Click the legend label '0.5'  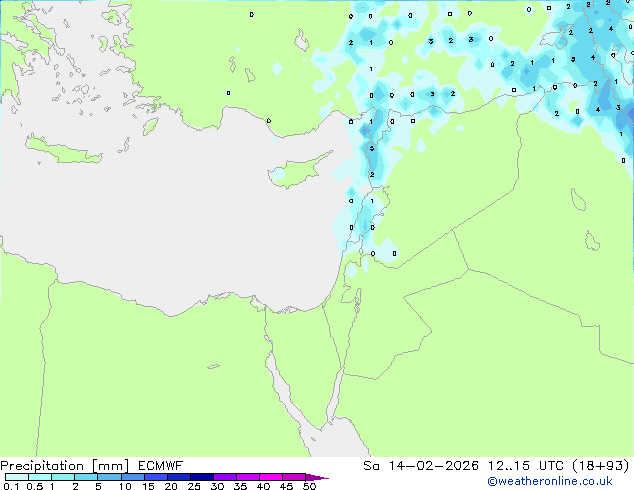coord(35,486)
